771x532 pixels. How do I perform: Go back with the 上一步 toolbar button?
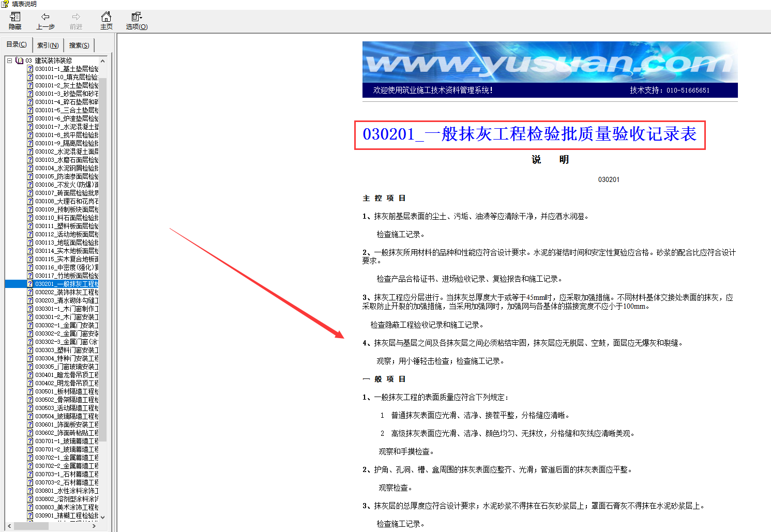[x=46, y=21]
